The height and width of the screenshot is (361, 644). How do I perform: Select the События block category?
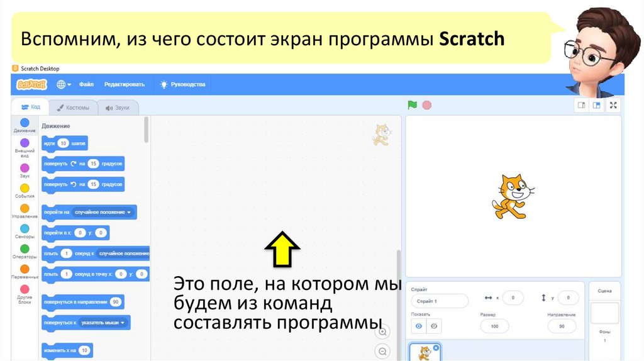pyautogui.click(x=25, y=191)
